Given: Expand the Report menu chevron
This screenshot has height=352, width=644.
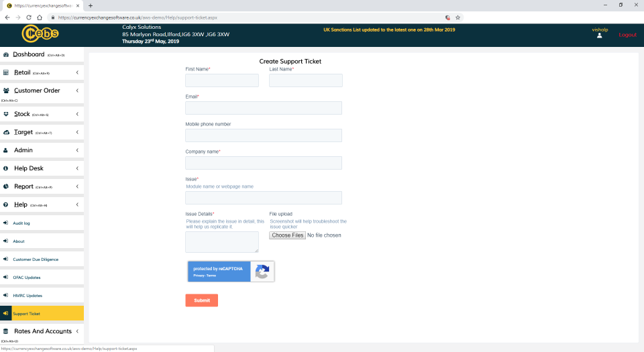Looking at the screenshot, I should [77, 186].
